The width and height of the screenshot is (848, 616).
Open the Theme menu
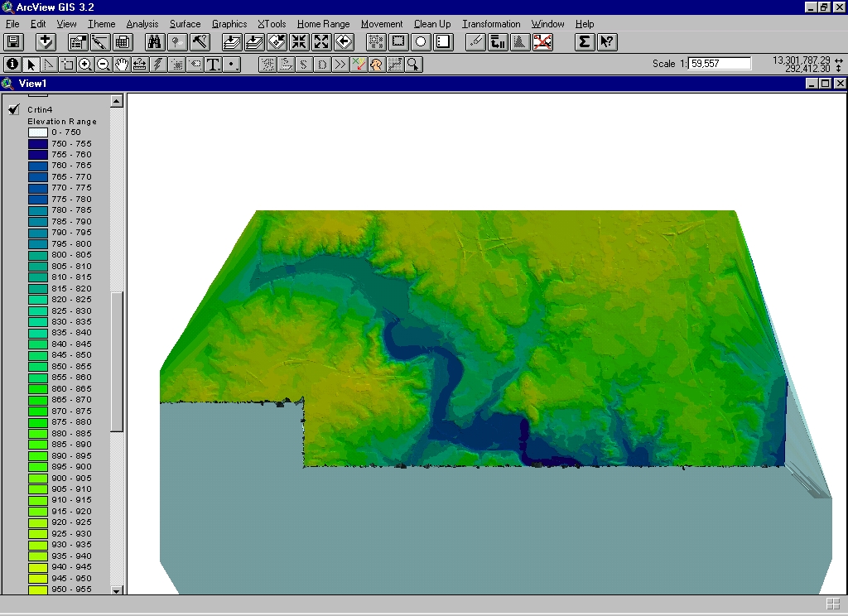coord(102,24)
